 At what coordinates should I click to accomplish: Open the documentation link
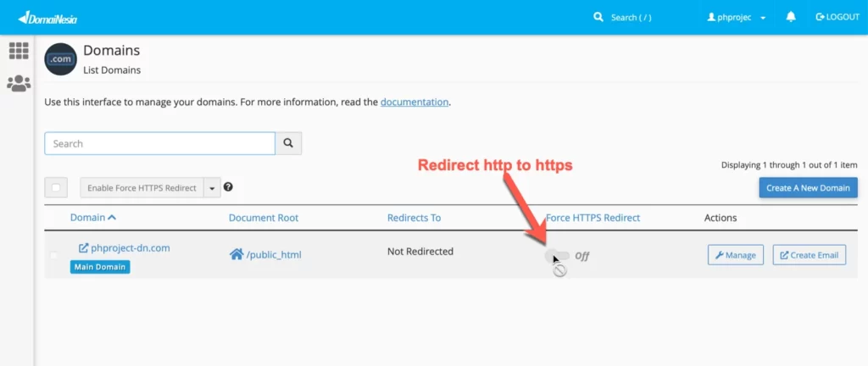(x=414, y=103)
